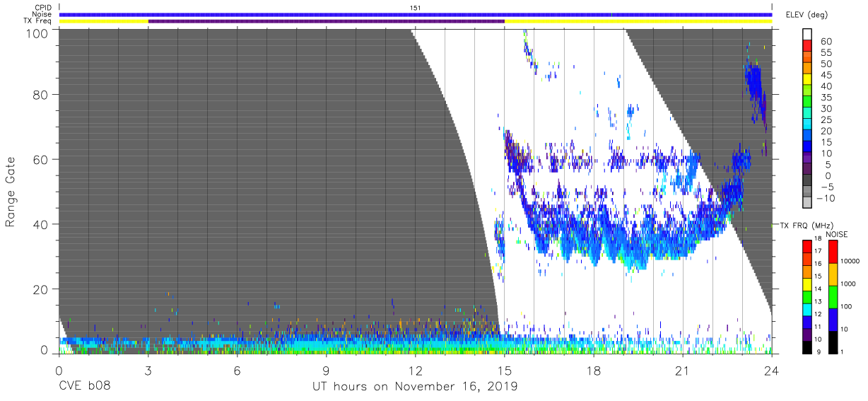868x401 pixels.
Task: Click the x-axis hour label '9'
Action: [x=327, y=370]
